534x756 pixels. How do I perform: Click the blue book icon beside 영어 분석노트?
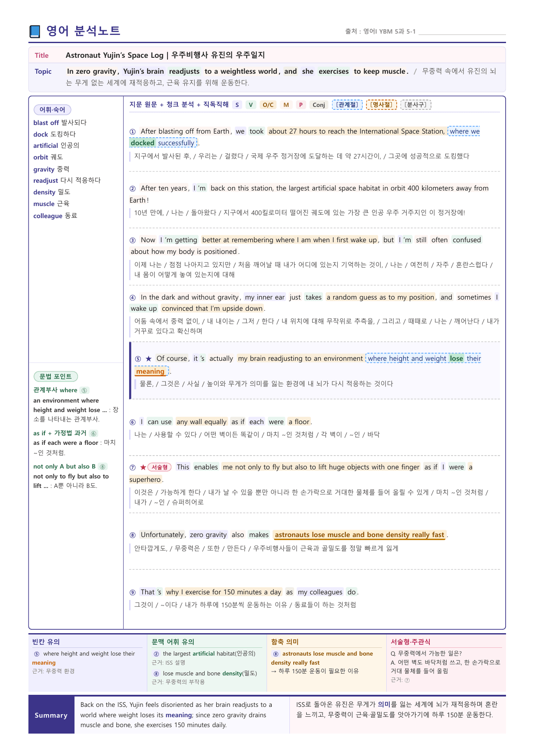tap(35, 31)
